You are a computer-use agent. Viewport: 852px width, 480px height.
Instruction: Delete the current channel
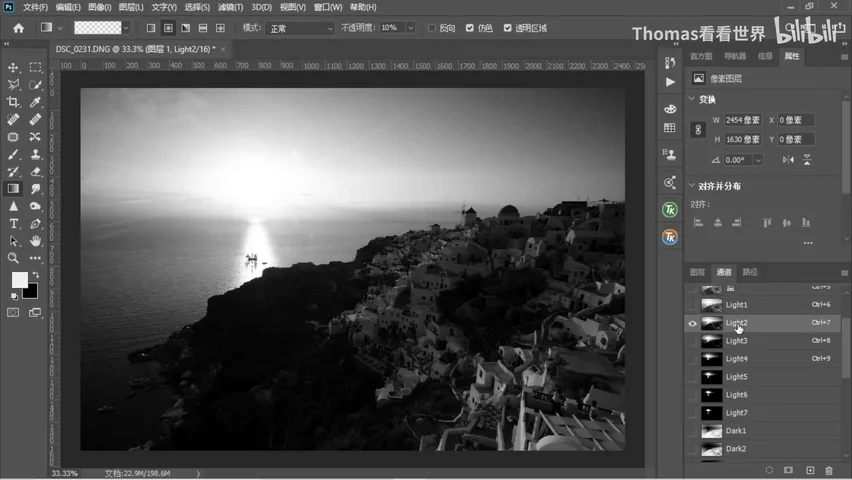point(829,470)
